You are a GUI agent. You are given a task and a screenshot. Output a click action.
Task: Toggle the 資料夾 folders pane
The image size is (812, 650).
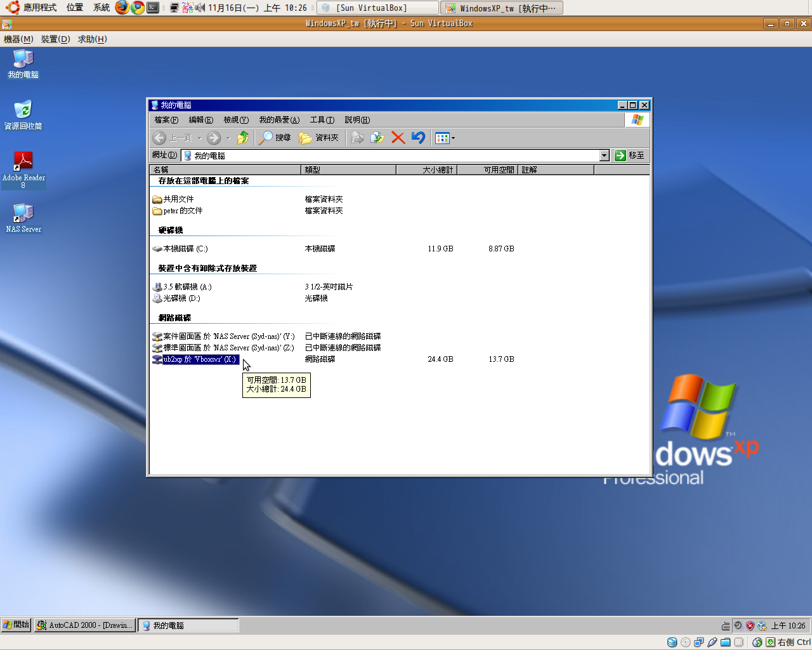coord(319,138)
